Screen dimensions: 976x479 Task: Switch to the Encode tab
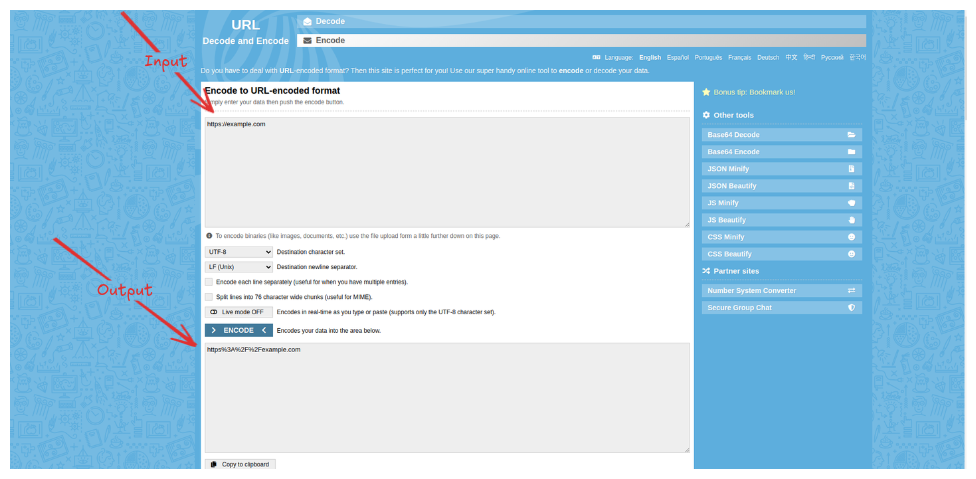[581, 40]
